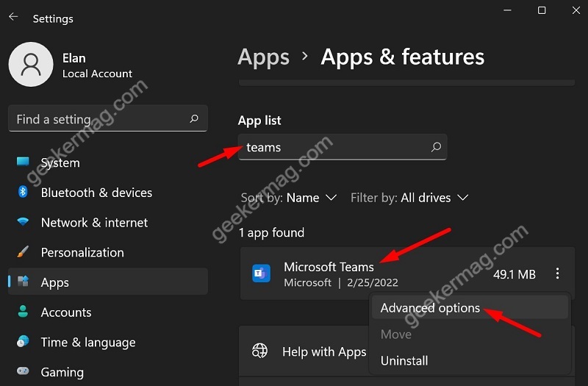Click the Elan user profile avatar
Screen dimensions: 588x386
click(x=31, y=64)
